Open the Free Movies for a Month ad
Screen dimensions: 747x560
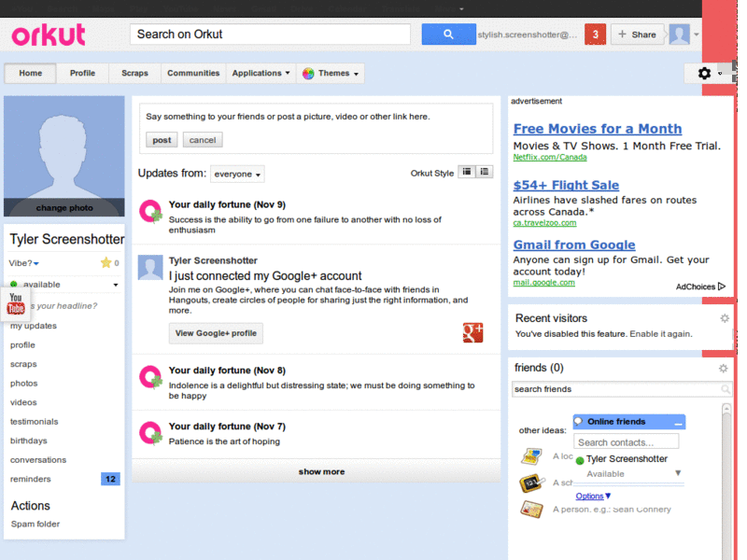coord(598,129)
